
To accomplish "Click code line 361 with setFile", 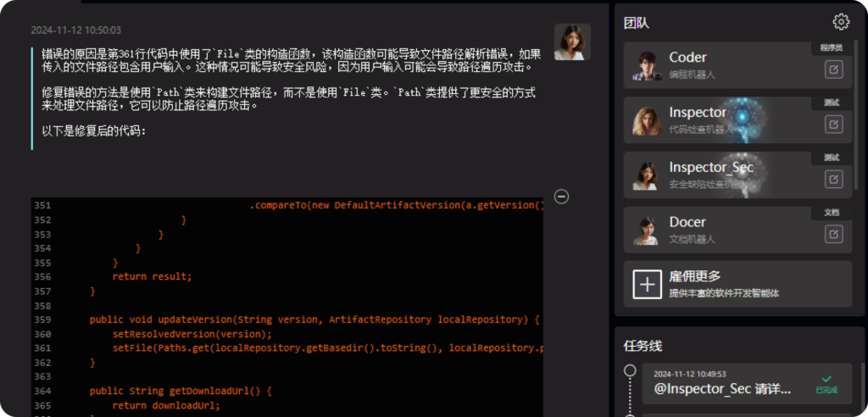I will (322, 348).
